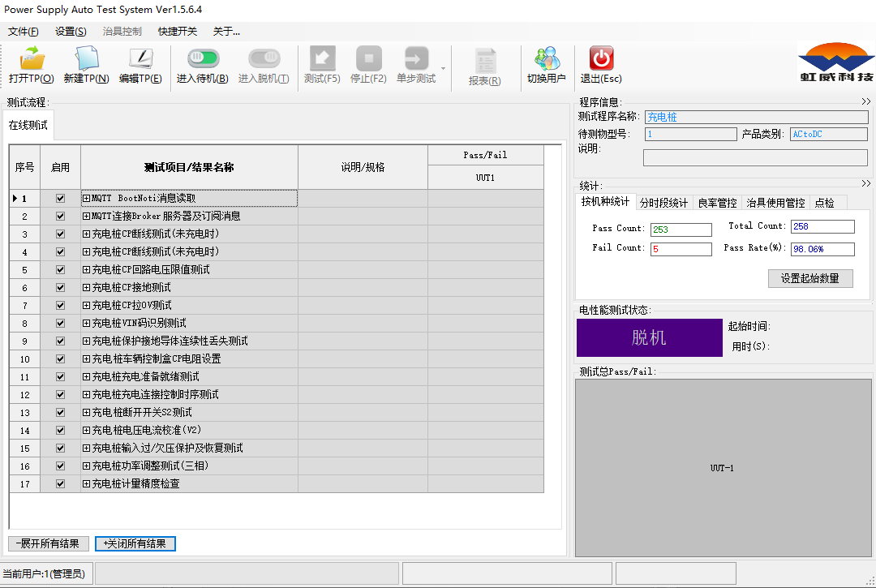Screen dimensions: 876x588
Task: Open the 文件(F) menu
Action: coord(24,32)
